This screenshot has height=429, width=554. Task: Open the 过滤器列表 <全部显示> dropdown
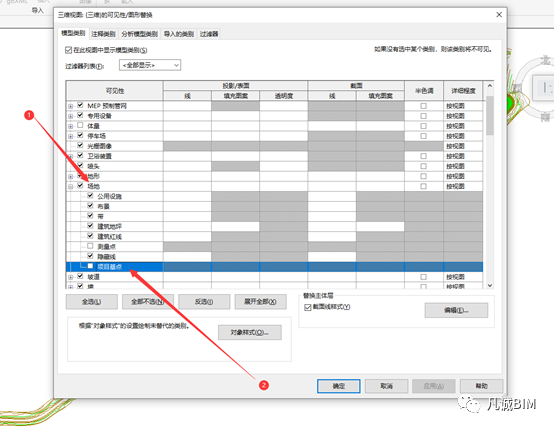150,65
